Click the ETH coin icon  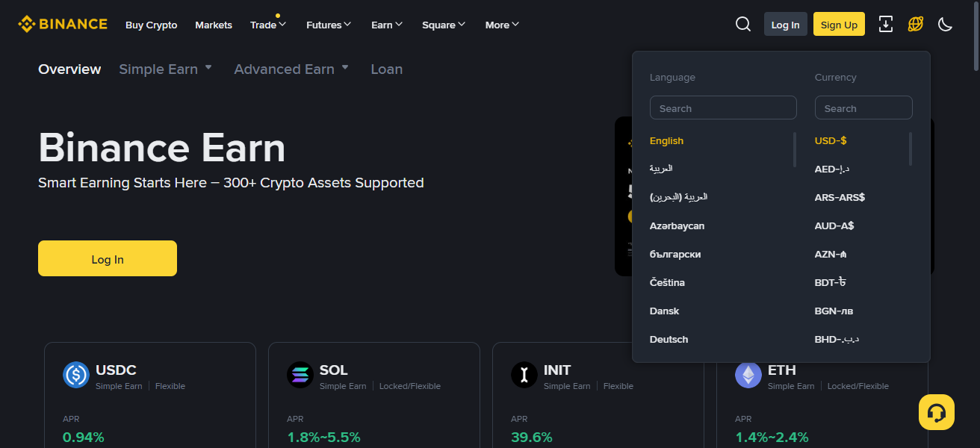click(748, 376)
